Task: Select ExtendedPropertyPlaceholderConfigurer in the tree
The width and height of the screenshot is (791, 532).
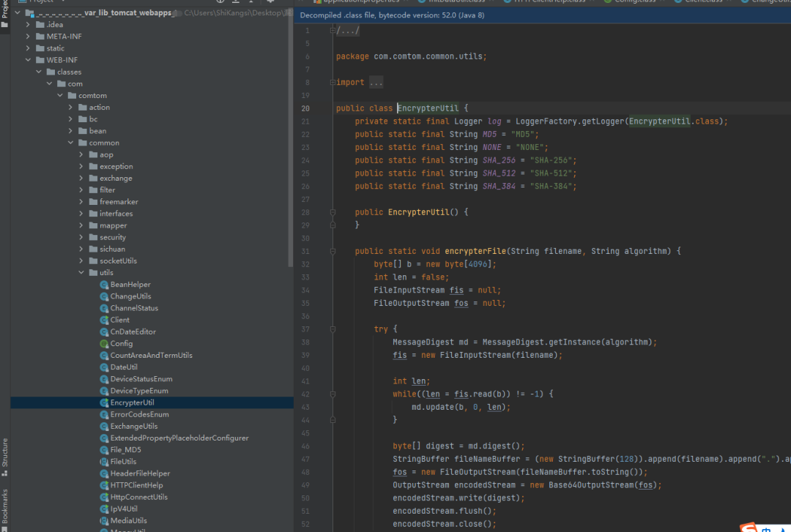Action: [x=179, y=438]
